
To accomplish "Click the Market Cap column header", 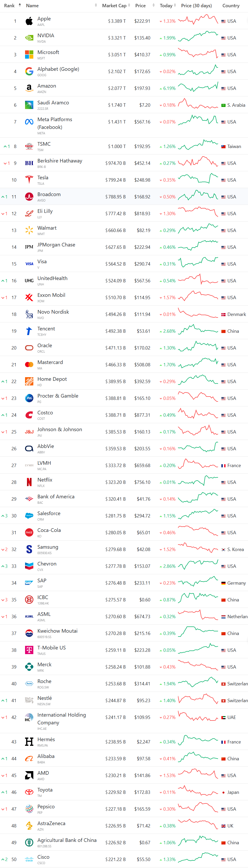I will click(x=114, y=6).
